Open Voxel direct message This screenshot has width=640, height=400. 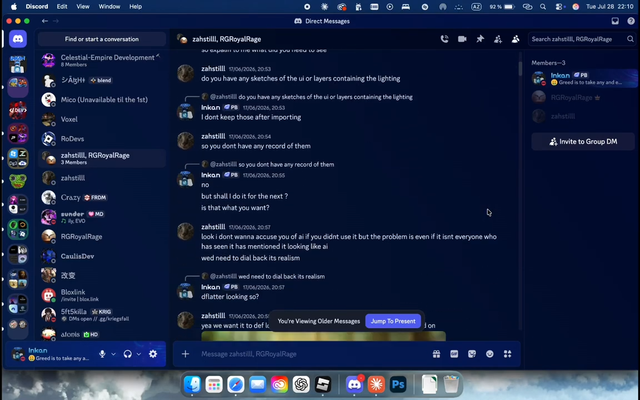click(x=102, y=119)
